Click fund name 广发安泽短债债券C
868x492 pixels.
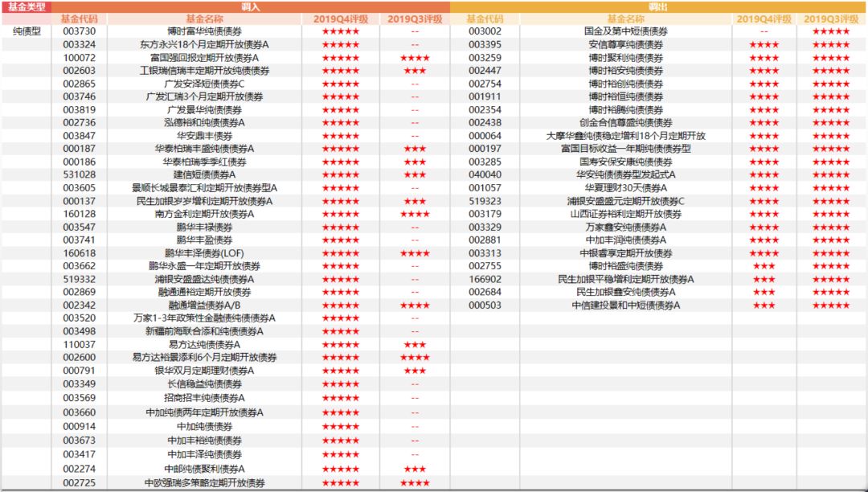pos(205,84)
